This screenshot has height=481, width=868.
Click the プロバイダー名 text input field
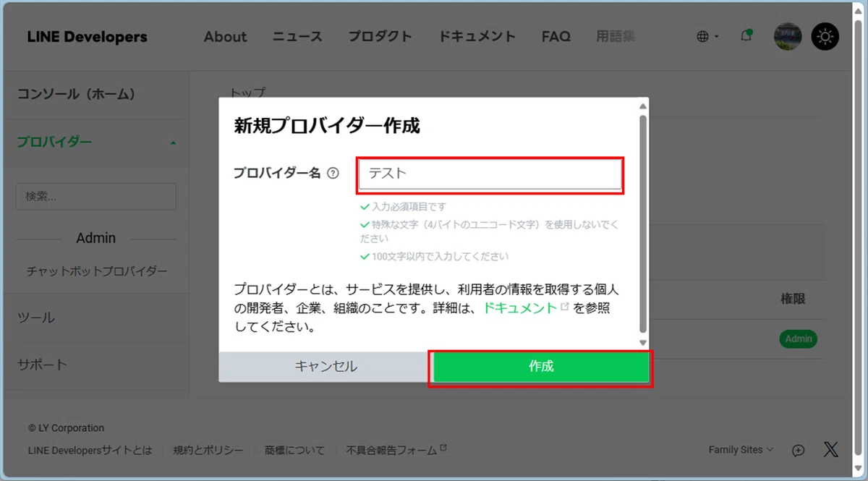click(490, 174)
